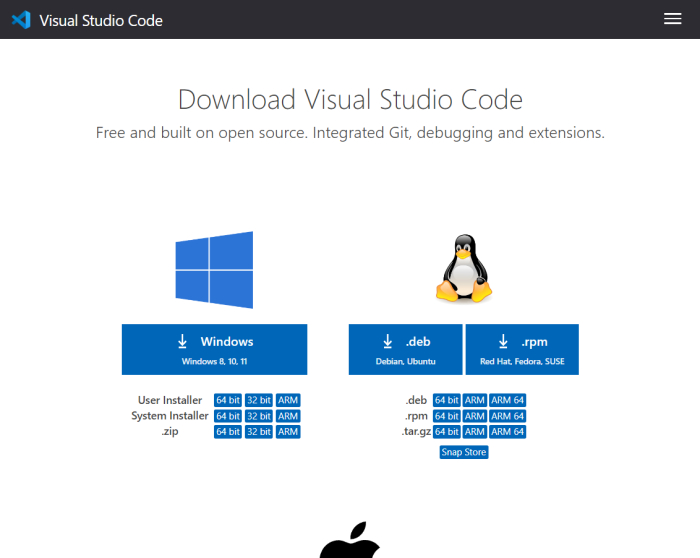Download the .deb Debian, Ubuntu package
The image size is (700, 558).
coord(405,350)
